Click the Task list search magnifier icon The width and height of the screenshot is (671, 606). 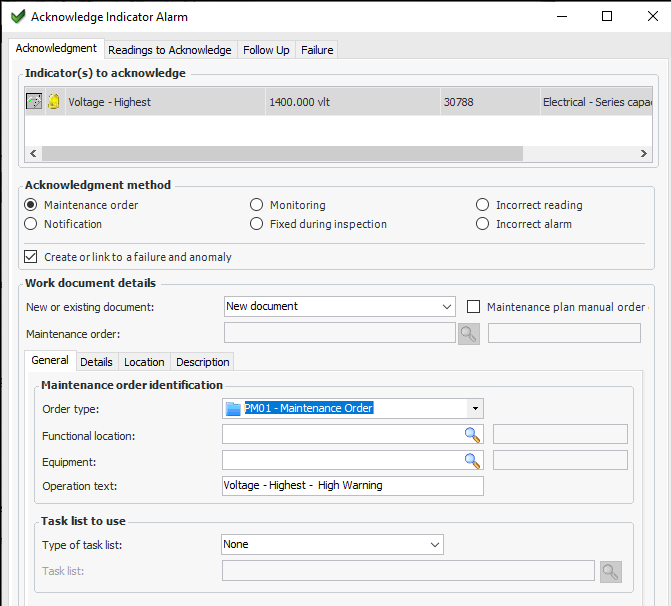pyautogui.click(x=609, y=571)
